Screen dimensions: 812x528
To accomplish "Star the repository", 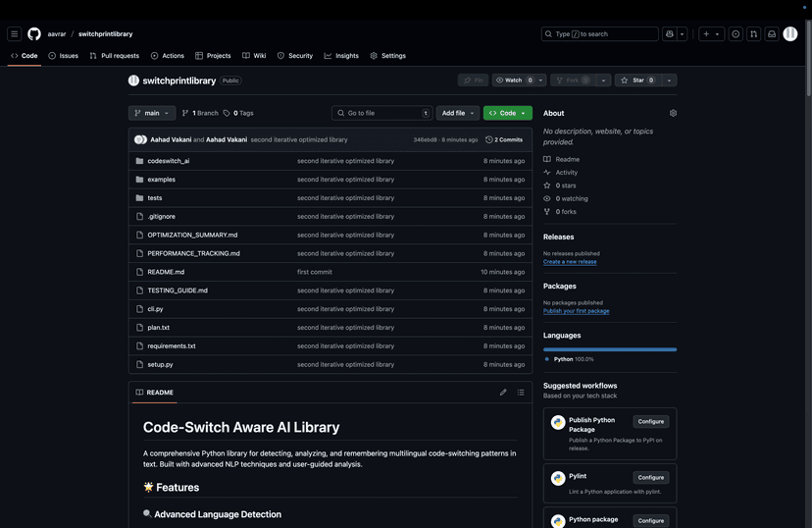I will (x=637, y=80).
